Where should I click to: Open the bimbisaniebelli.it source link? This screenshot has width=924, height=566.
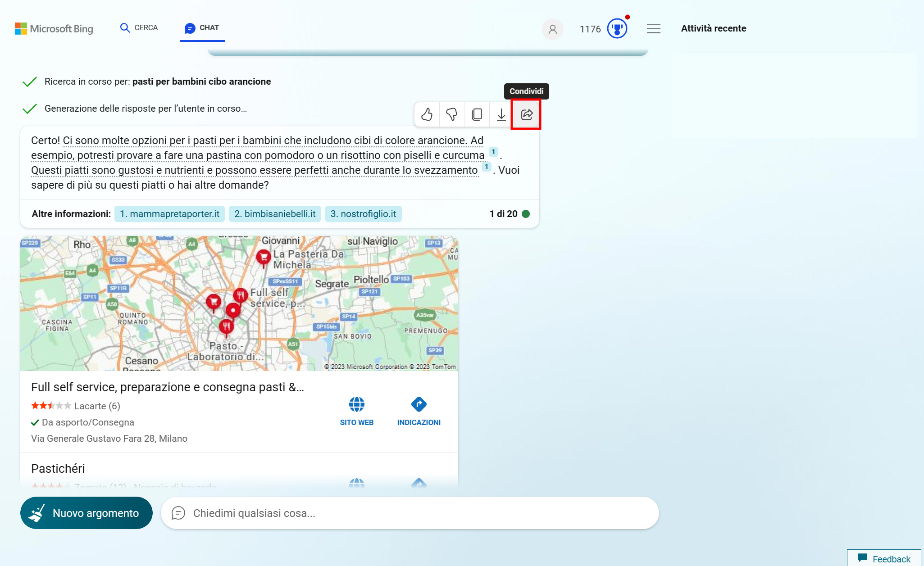(x=275, y=214)
